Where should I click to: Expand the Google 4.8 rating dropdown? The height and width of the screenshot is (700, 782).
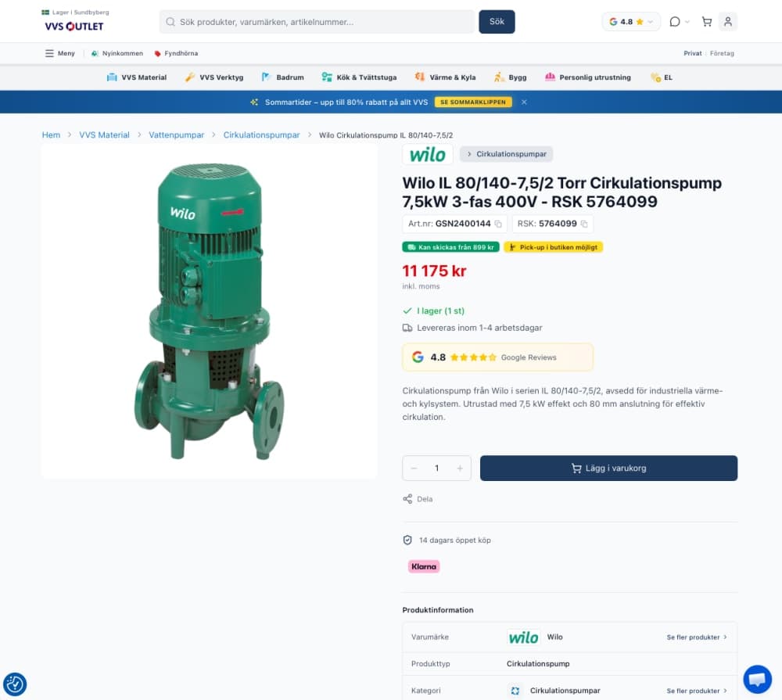(x=631, y=21)
